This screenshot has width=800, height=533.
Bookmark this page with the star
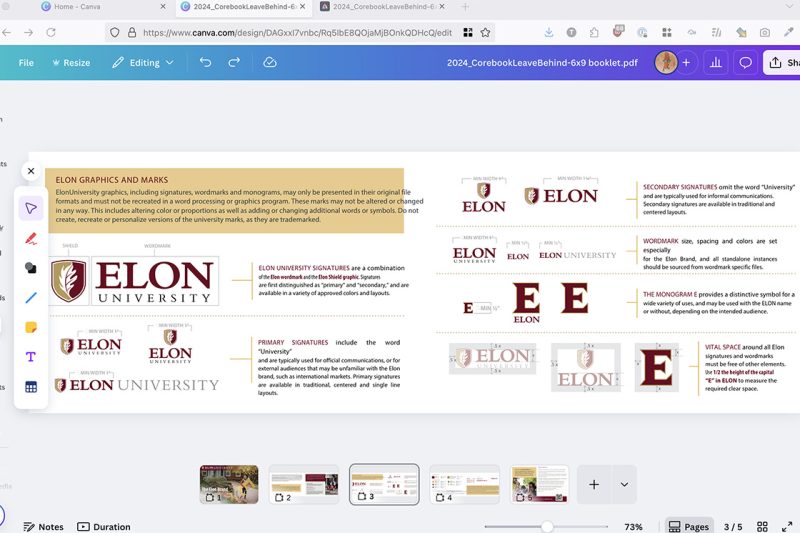[x=485, y=33]
